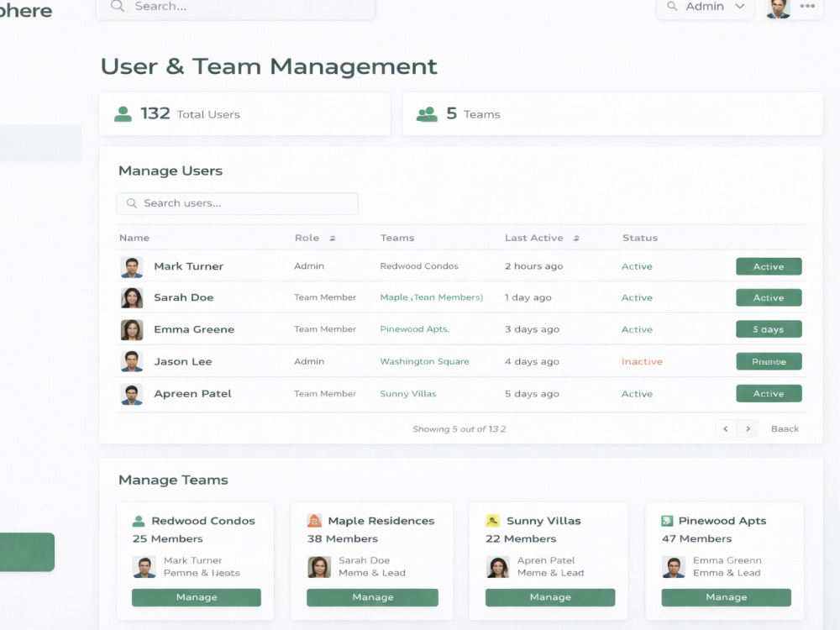Click Apreen Patel's avatar in the table
Viewport: 840px width, 630px height.
132,394
